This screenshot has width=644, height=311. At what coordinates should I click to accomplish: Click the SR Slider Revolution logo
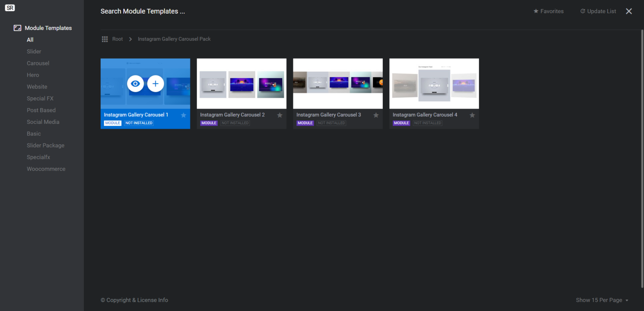(10, 8)
